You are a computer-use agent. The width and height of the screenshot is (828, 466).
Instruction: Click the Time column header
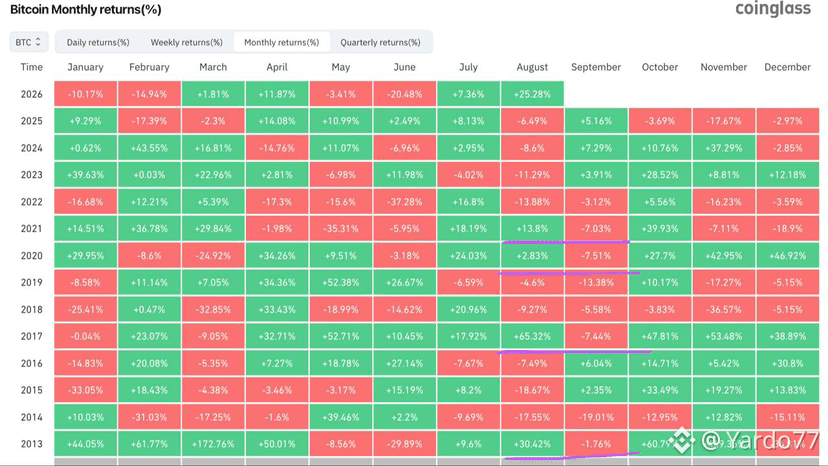32,67
